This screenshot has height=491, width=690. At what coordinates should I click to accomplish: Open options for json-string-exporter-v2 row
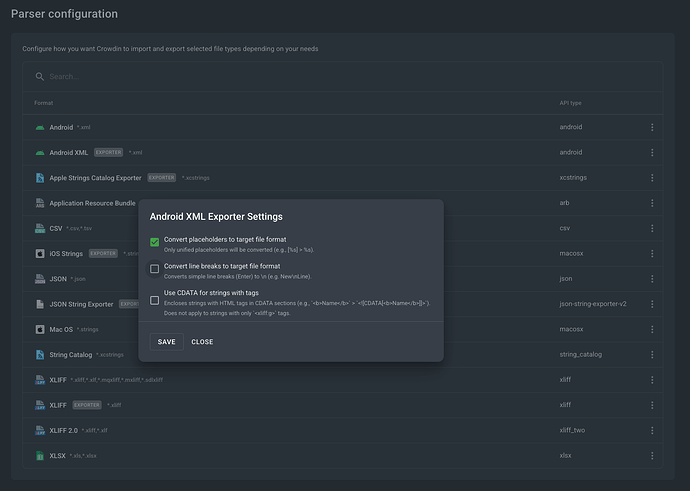652,304
